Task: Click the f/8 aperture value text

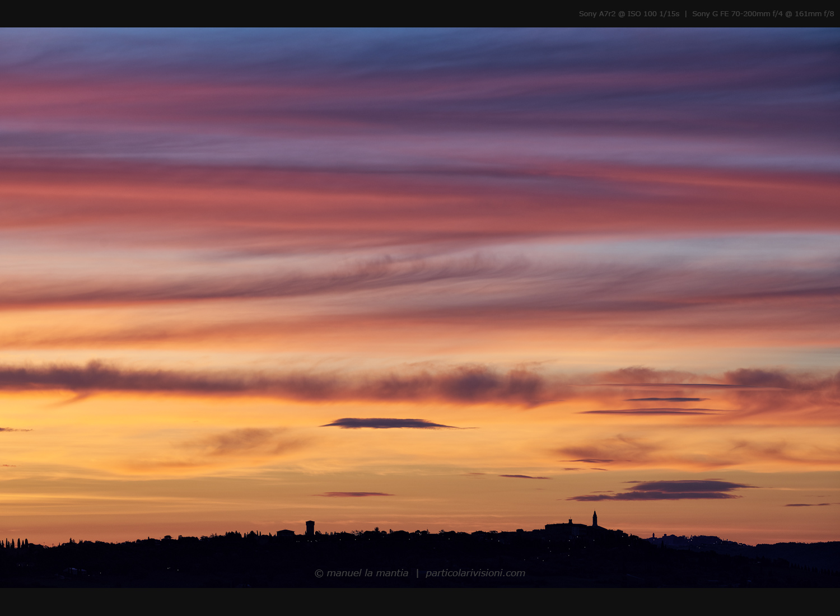Action: [829, 13]
